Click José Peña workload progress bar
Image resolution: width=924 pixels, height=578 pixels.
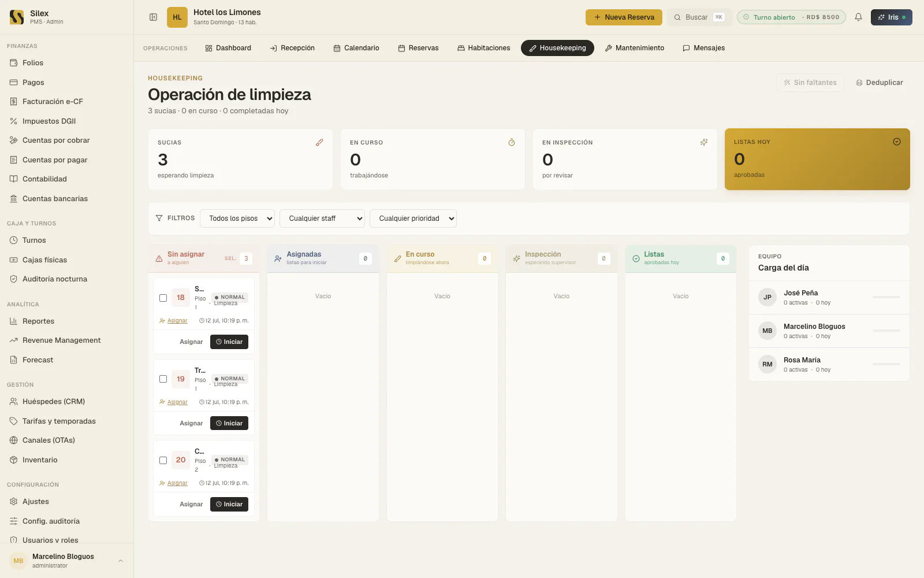886,297
